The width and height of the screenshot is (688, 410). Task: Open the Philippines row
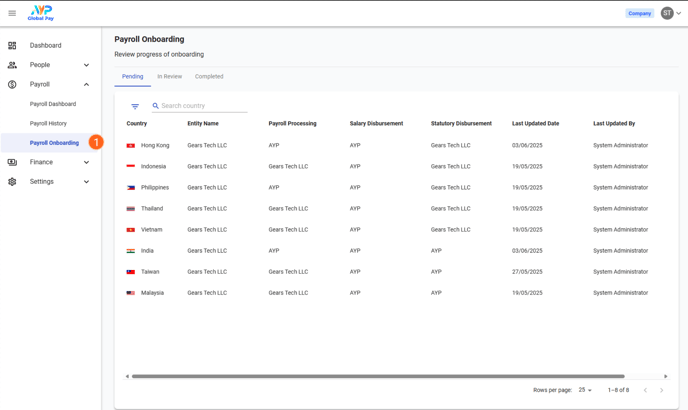pos(396,187)
